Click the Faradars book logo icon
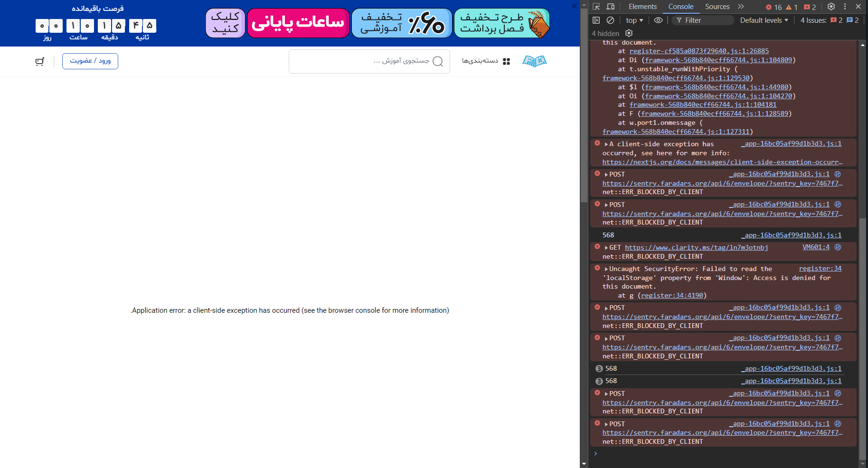Screen dimensions: 868x468 (x=535, y=61)
